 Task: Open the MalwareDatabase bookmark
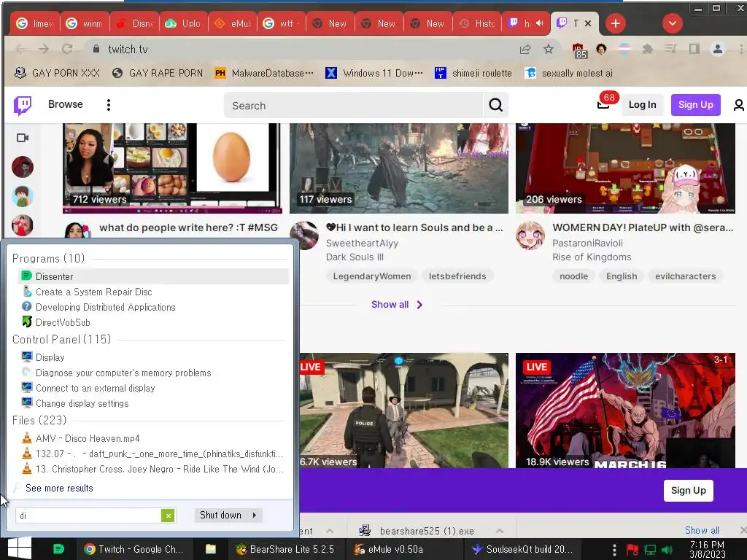pyautogui.click(x=264, y=74)
